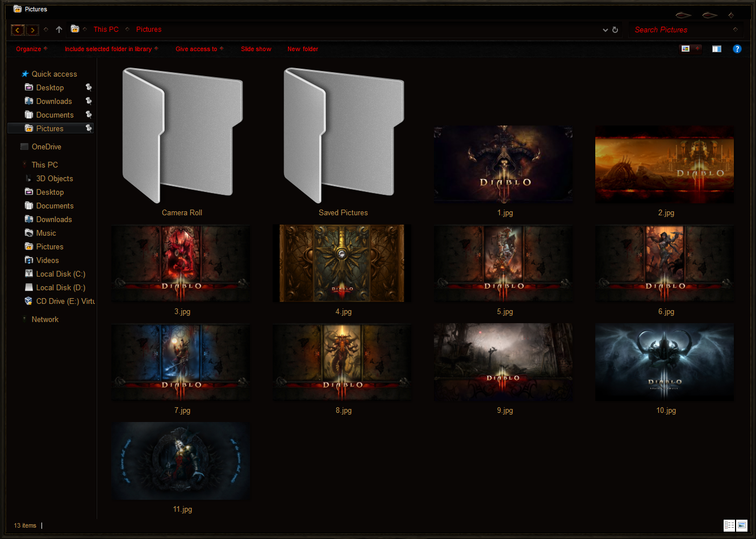Click the folder icon in the address bar
Viewport: 756px width, 539px height.
pos(74,29)
